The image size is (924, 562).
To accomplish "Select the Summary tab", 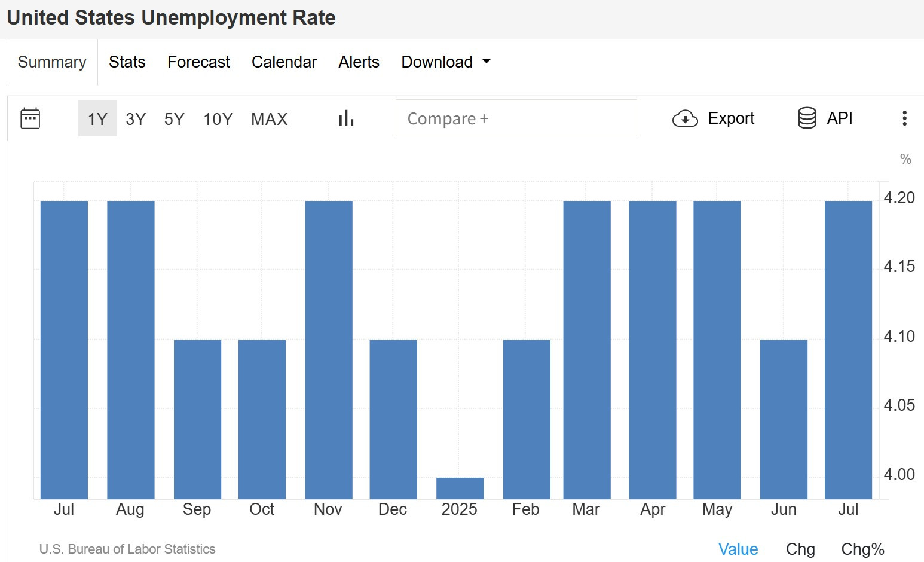I will [x=52, y=62].
